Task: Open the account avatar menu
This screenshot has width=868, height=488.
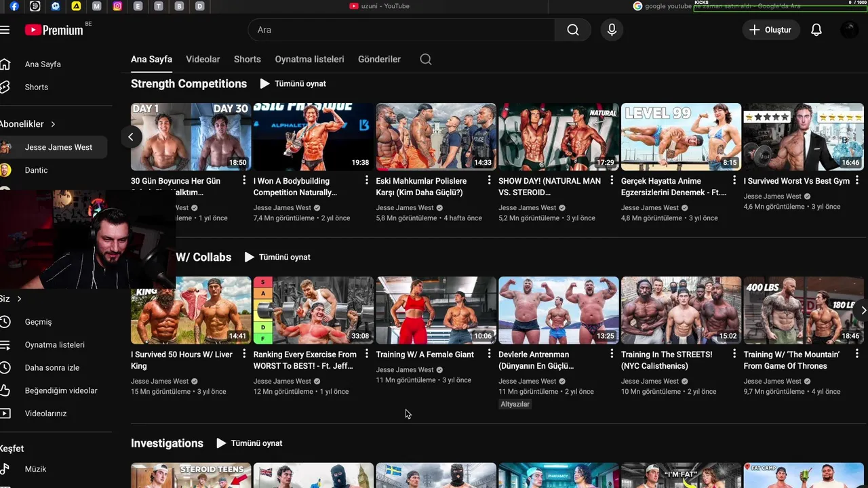Action: tap(849, 30)
